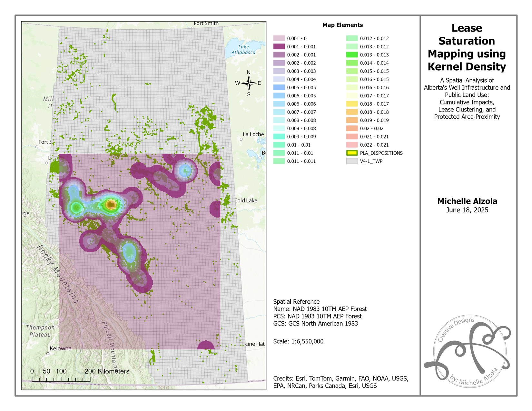
Task: Click the Michelle Alzola author name
Action: 467,201
